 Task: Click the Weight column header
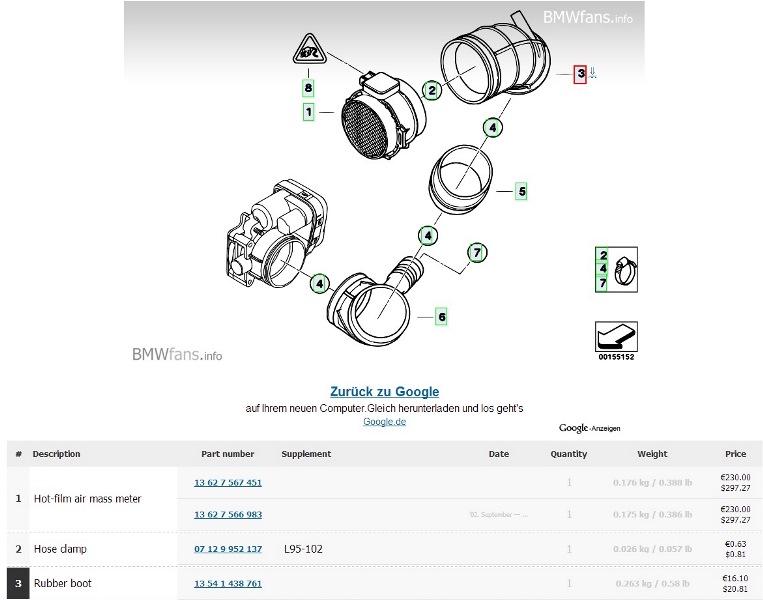tap(652, 454)
